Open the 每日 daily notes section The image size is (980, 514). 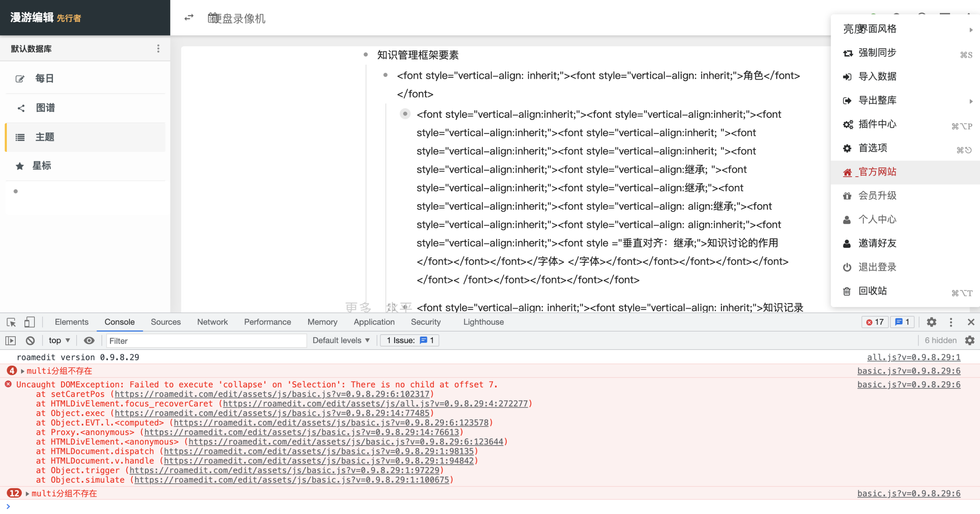(x=44, y=78)
